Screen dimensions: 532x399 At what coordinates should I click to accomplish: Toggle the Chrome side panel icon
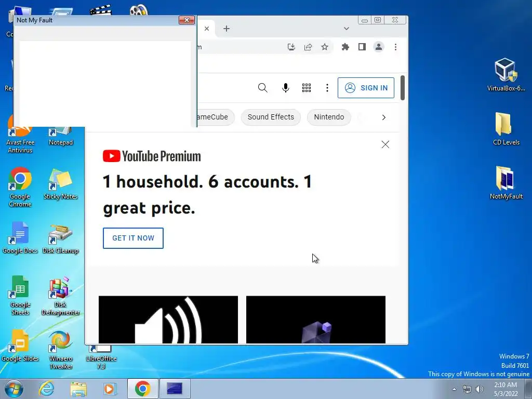[x=362, y=47]
